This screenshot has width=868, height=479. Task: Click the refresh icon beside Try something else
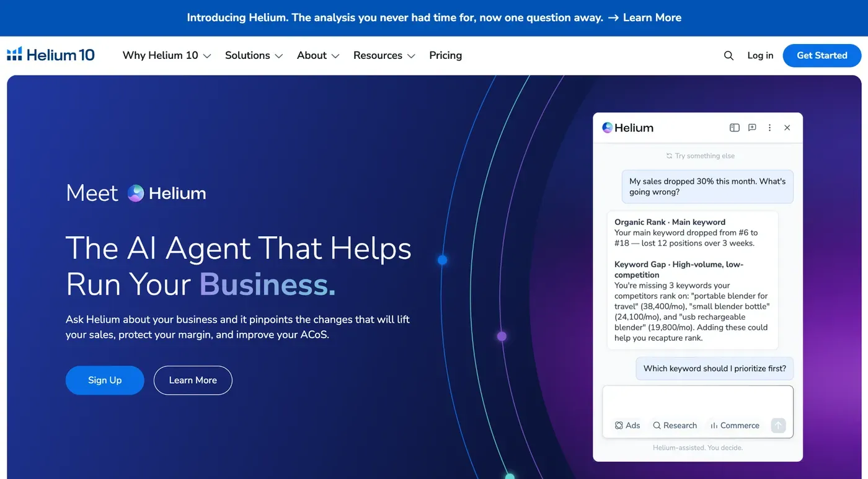click(x=669, y=156)
